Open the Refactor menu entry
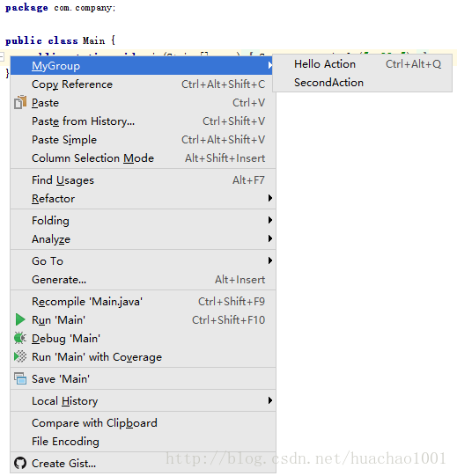 coord(143,199)
